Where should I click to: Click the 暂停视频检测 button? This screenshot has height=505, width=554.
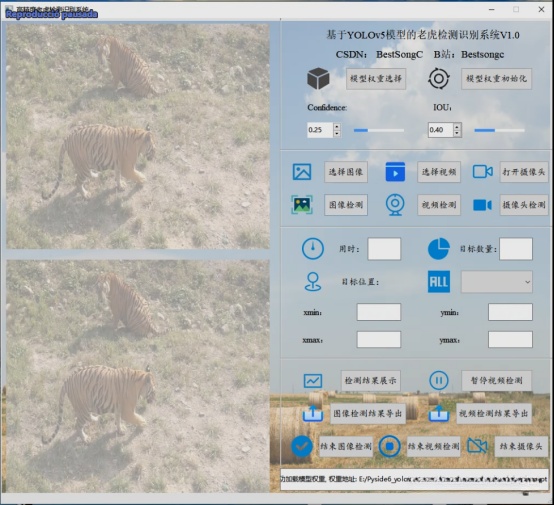pos(496,381)
